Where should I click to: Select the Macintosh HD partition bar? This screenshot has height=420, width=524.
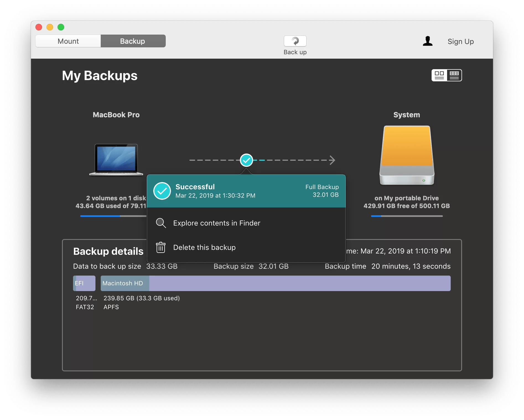coord(275,283)
